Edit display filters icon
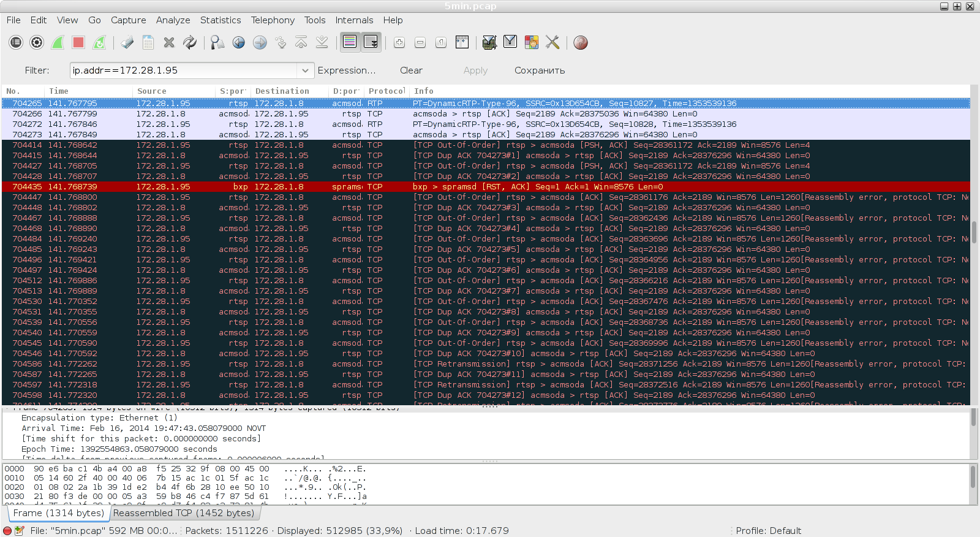 [510, 42]
